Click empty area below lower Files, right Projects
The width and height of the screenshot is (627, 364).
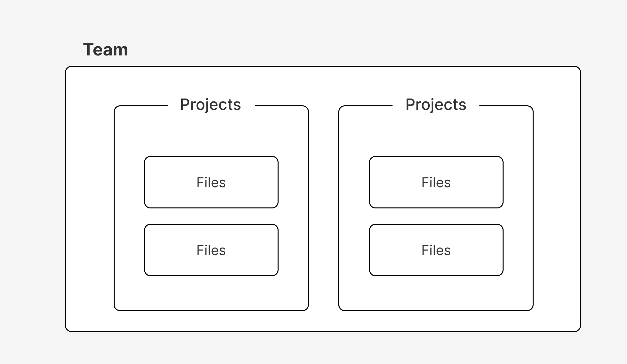436,293
